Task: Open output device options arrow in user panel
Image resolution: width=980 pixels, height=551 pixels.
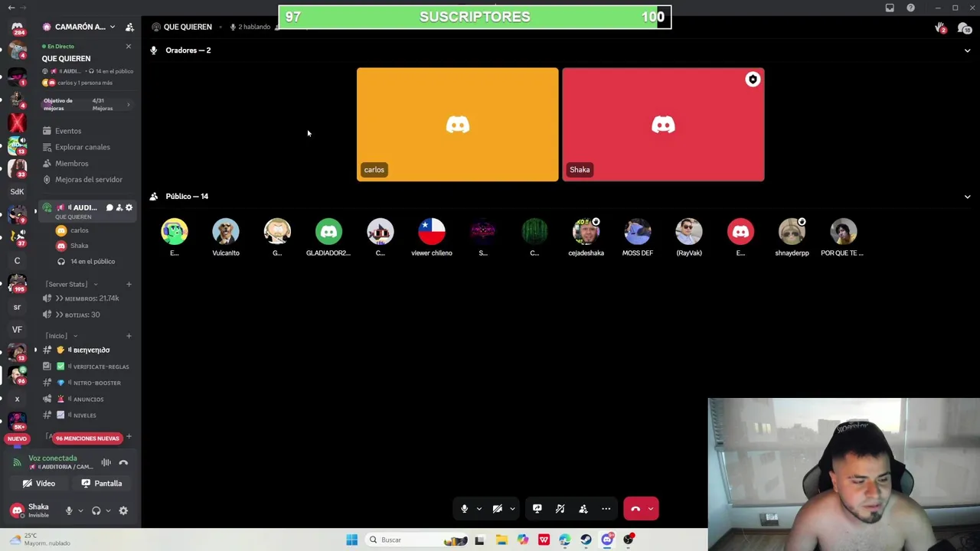Action: click(108, 510)
